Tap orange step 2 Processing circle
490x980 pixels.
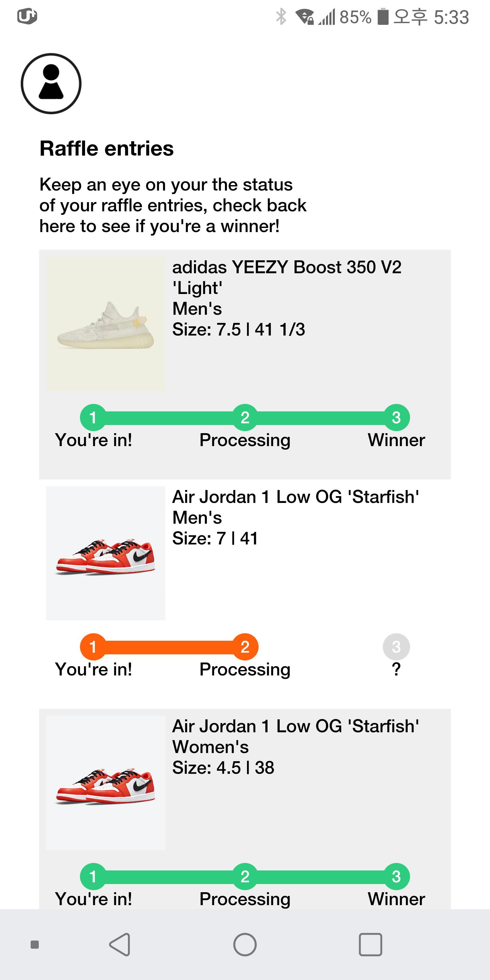245,647
